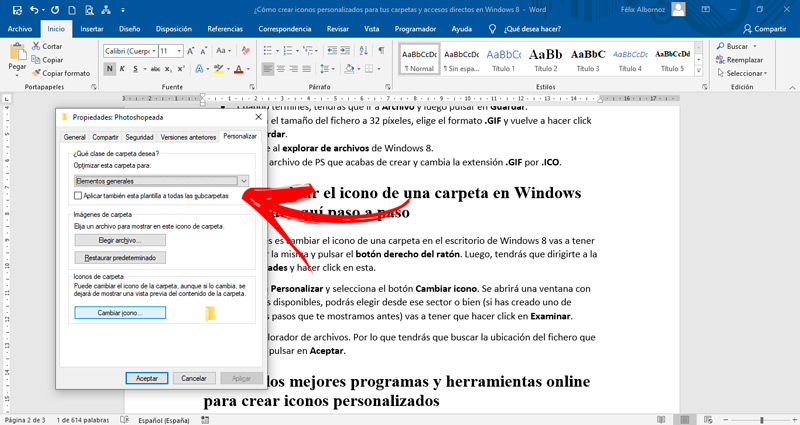The image size is (800, 425).
Task: Toggle left alignment button
Action: click(268, 68)
